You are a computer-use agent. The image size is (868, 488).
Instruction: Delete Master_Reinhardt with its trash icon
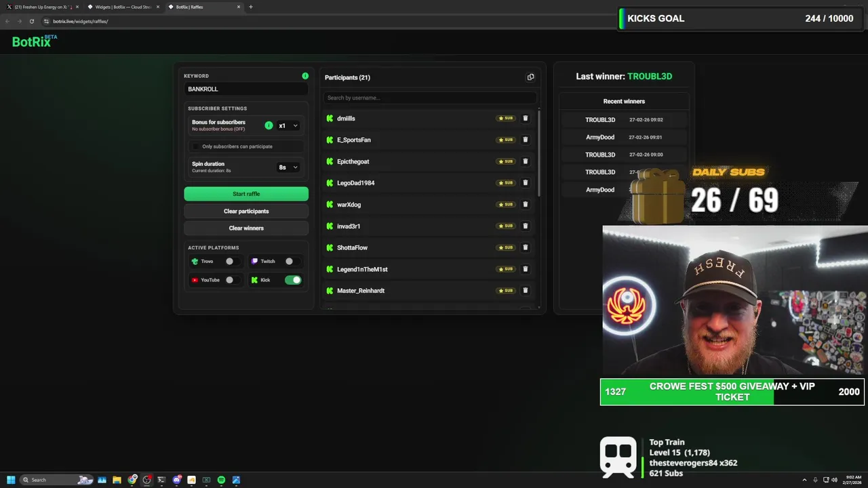525,290
